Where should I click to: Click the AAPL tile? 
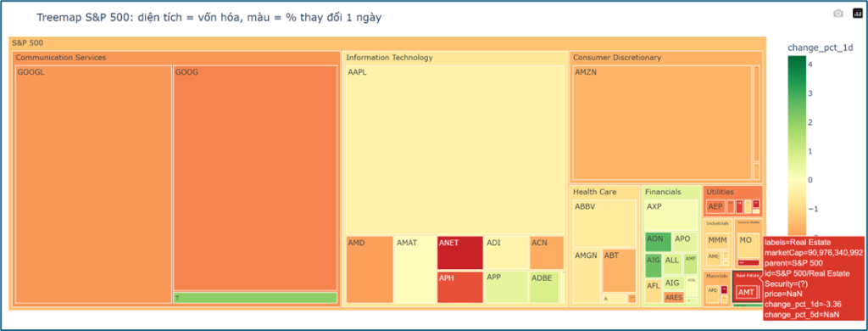(x=455, y=149)
